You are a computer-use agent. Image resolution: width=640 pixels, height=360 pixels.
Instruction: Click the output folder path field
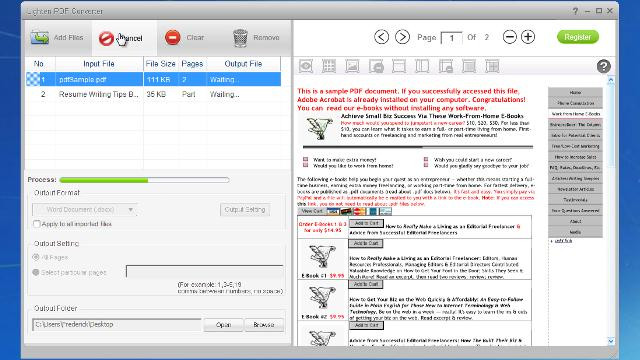tap(117, 324)
